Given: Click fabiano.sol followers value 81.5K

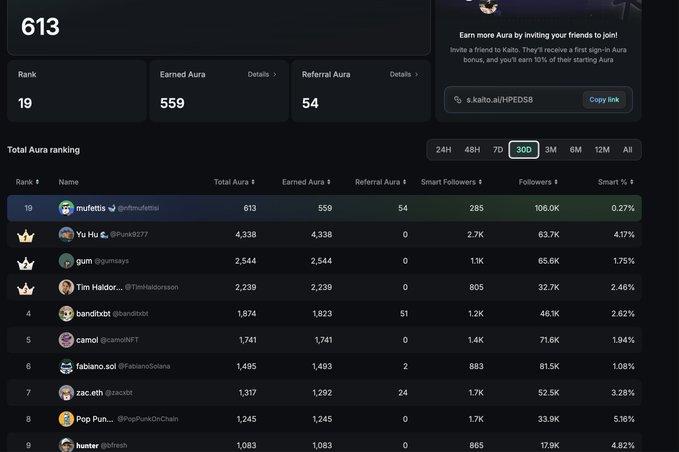Looking at the screenshot, I should pyautogui.click(x=549, y=367).
